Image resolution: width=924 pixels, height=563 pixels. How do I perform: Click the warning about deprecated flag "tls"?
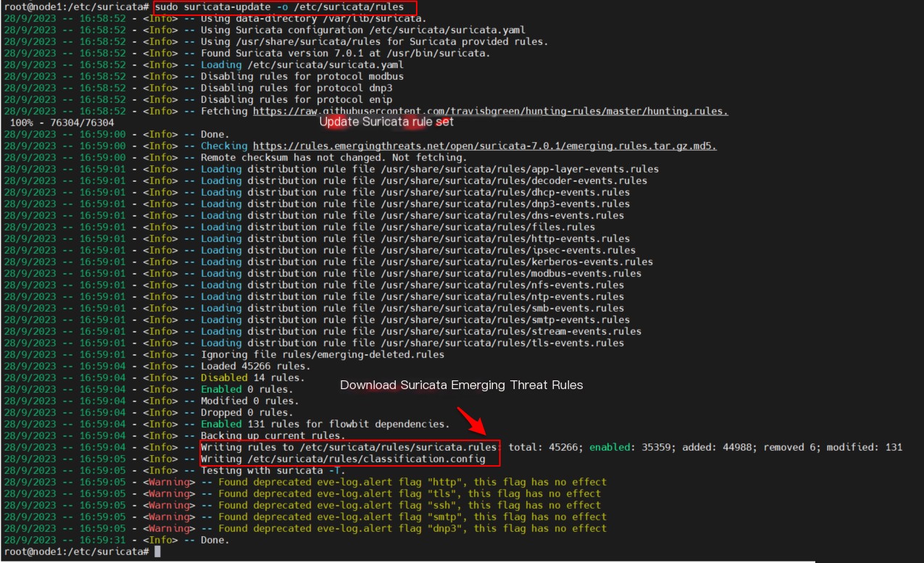tap(409, 493)
